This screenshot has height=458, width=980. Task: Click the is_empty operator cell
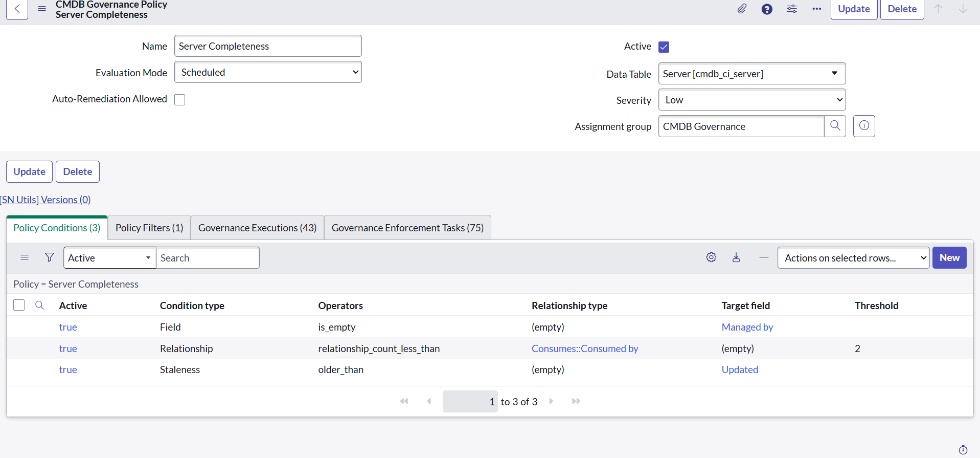click(337, 327)
